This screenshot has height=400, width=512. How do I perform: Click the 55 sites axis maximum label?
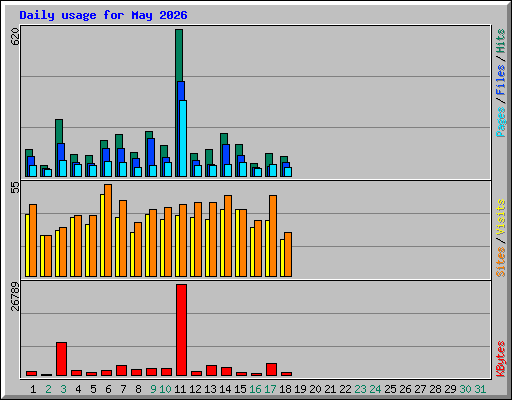point(15,187)
